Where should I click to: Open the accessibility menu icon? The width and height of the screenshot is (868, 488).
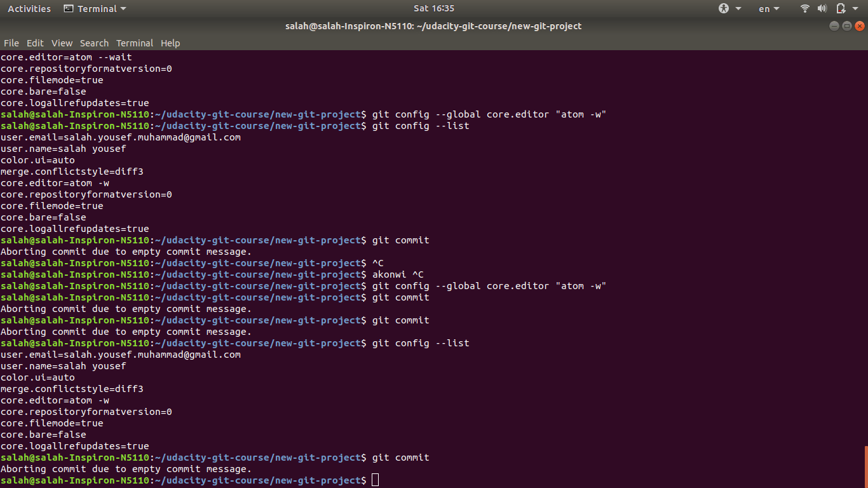point(724,8)
